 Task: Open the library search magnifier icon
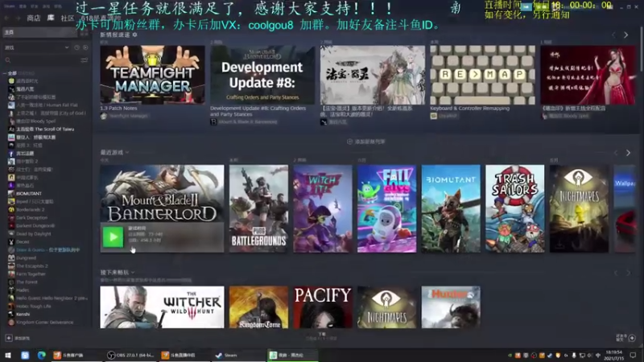click(8, 60)
